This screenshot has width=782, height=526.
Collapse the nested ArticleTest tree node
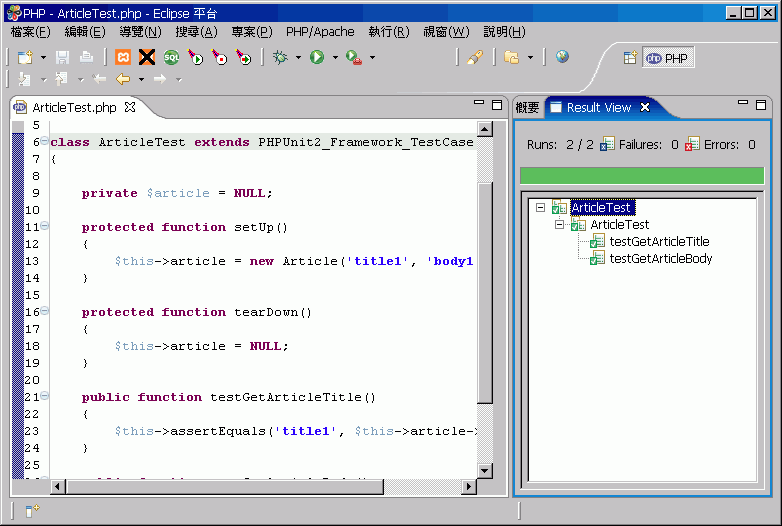pyautogui.click(x=560, y=225)
